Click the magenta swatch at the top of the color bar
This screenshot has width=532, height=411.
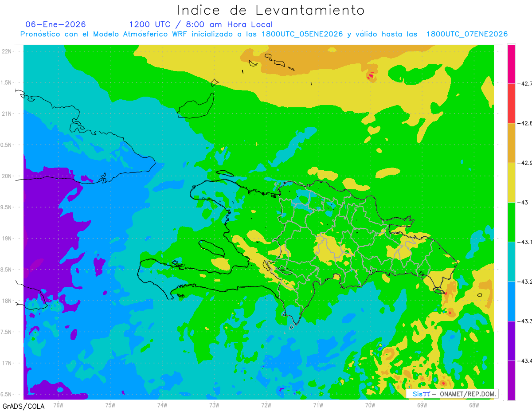click(x=511, y=63)
